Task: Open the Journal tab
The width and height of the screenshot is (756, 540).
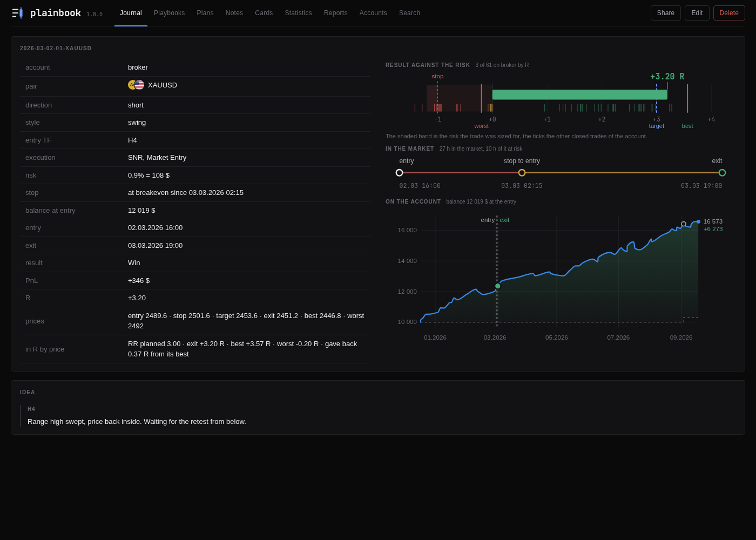Action: [x=131, y=13]
